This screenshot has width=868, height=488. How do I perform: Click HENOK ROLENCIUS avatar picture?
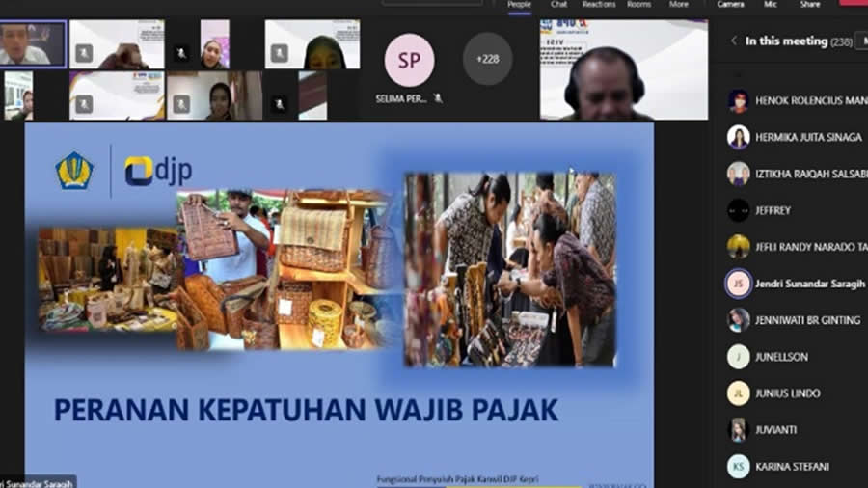739,100
